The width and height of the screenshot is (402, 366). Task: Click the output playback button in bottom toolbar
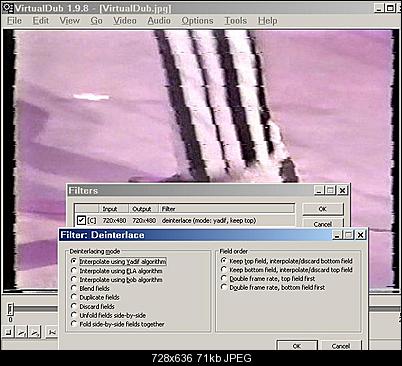click(35, 332)
